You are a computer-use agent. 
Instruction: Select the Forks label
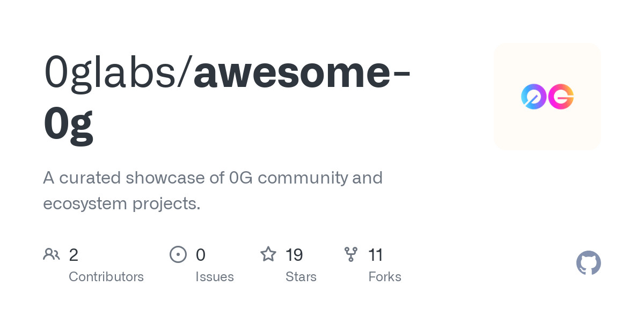(x=385, y=277)
